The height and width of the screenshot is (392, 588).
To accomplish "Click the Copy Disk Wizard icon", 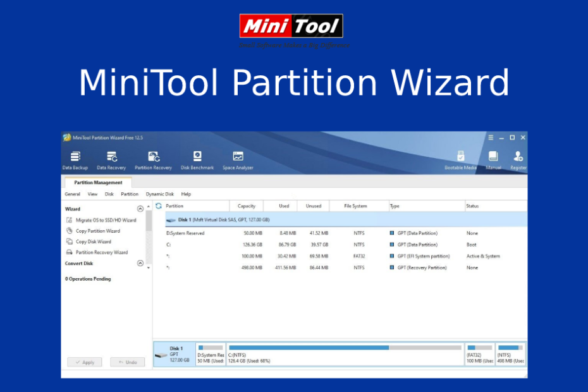I will [x=70, y=242].
